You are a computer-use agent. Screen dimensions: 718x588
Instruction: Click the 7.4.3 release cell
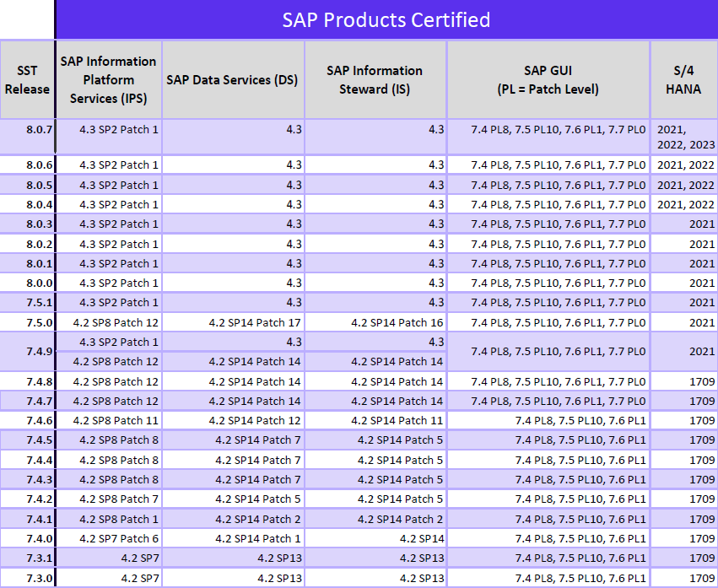click(27, 479)
